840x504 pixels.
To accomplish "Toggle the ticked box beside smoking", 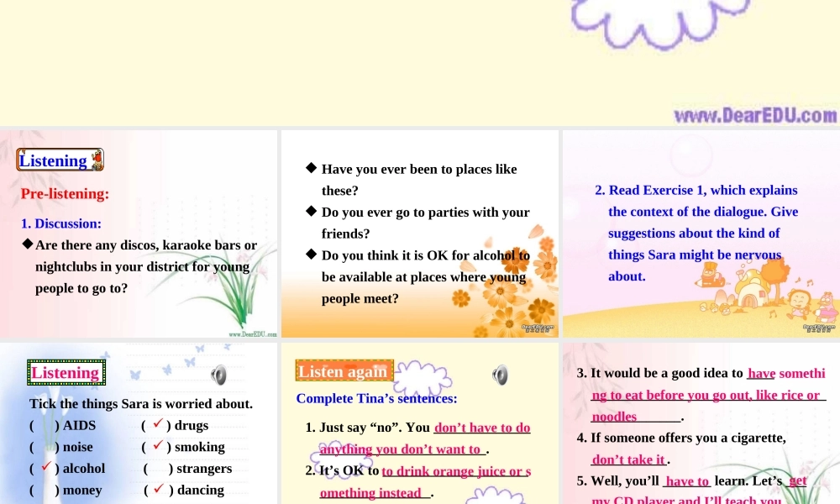I will click(156, 447).
